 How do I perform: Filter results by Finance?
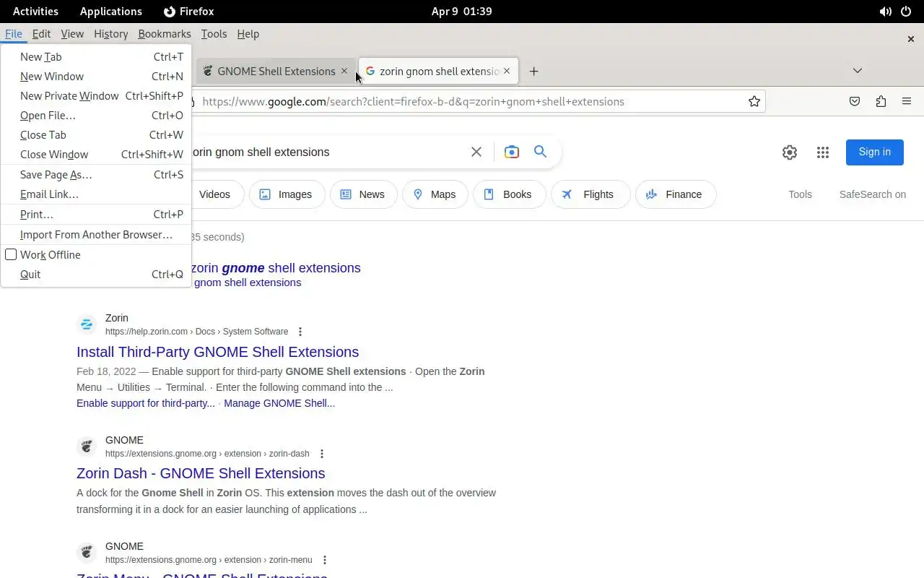pyautogui.click(x=676, y=194)
